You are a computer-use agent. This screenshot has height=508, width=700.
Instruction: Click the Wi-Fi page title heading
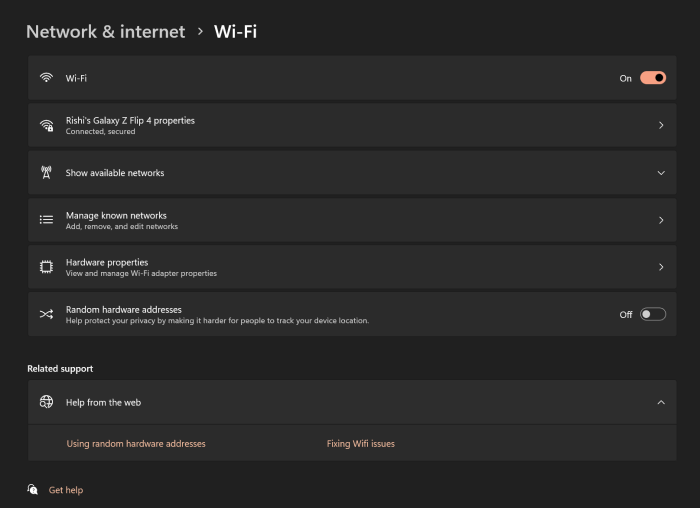(x=236, y=31)
